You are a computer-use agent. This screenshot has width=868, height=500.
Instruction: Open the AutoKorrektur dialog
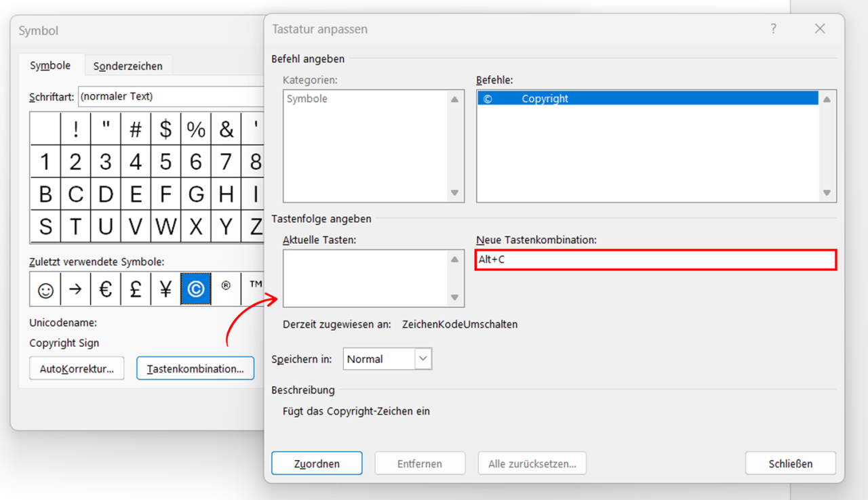[x=77, y=368]
